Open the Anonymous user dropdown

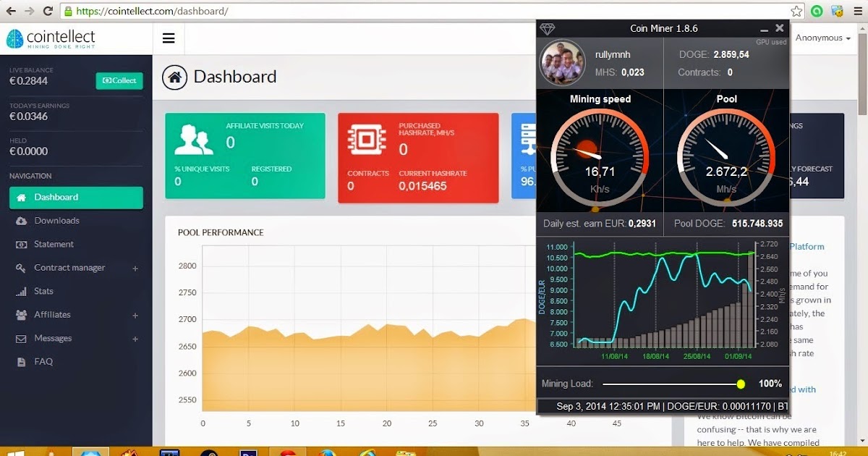(823, 38)
